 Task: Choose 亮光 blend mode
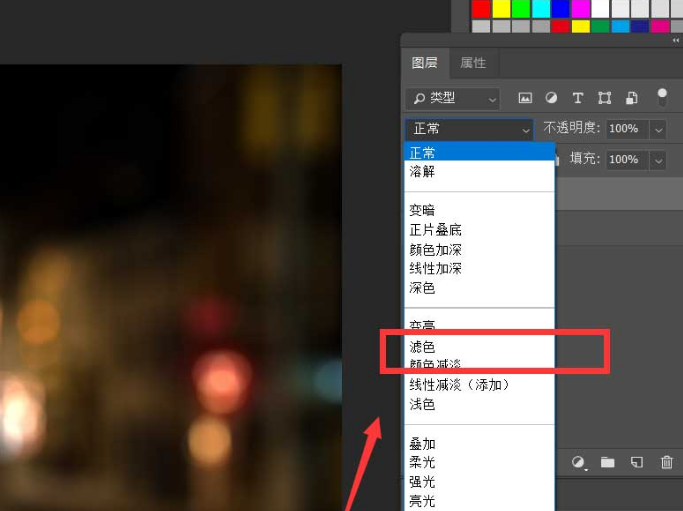pos(480,501)
